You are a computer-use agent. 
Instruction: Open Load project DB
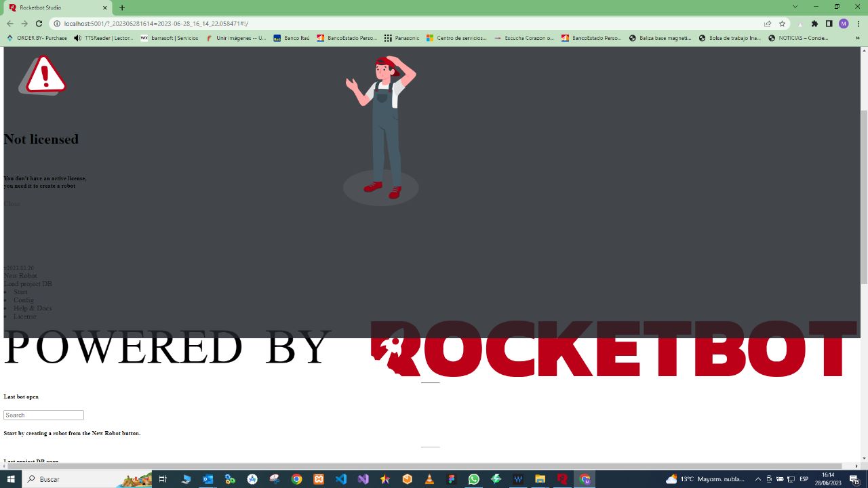pos(28,284)
